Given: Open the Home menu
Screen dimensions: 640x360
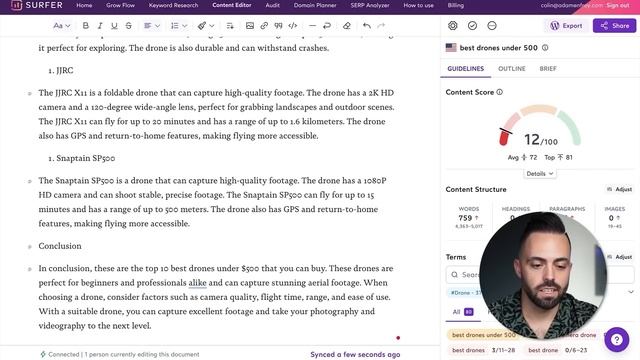Looking at the screenshot, I should tap(84, 5).
